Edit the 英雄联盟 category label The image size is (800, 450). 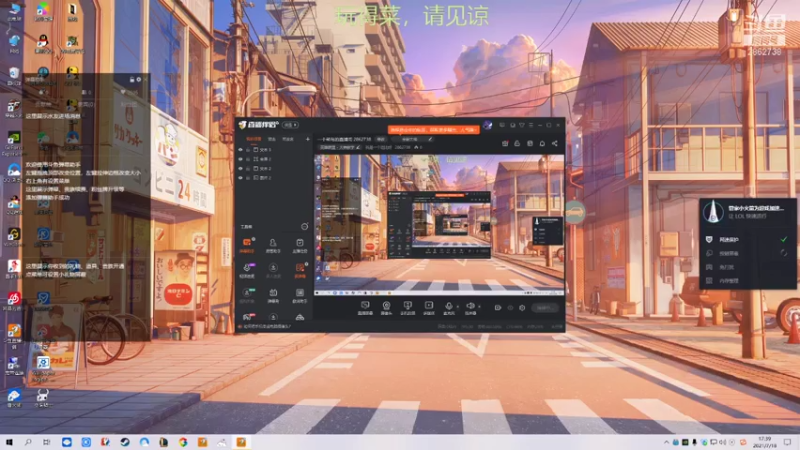[340, 147]
